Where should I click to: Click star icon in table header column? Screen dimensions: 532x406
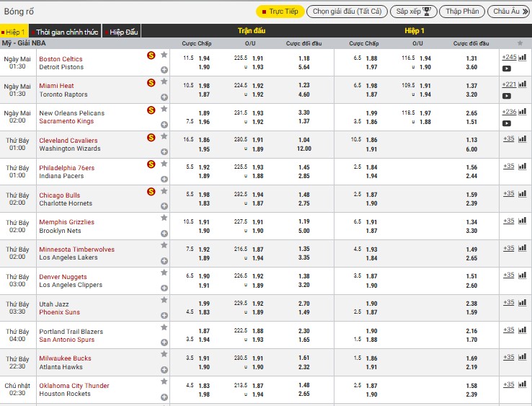pos(520,43)
